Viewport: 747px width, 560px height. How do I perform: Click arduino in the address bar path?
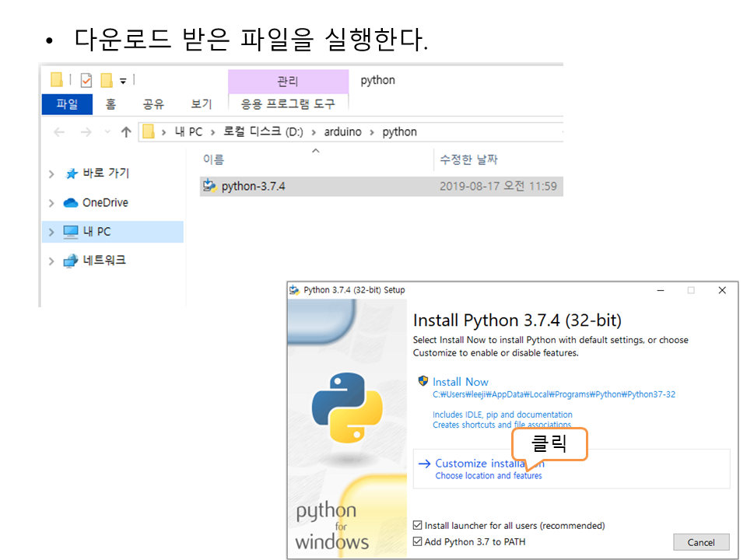[342, 132]
